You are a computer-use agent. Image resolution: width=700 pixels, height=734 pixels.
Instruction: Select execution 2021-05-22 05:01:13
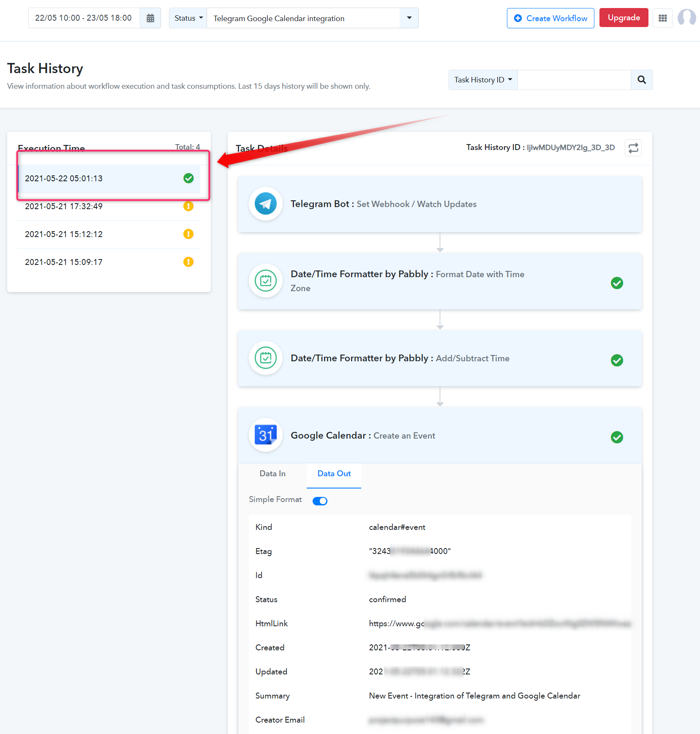109,178
